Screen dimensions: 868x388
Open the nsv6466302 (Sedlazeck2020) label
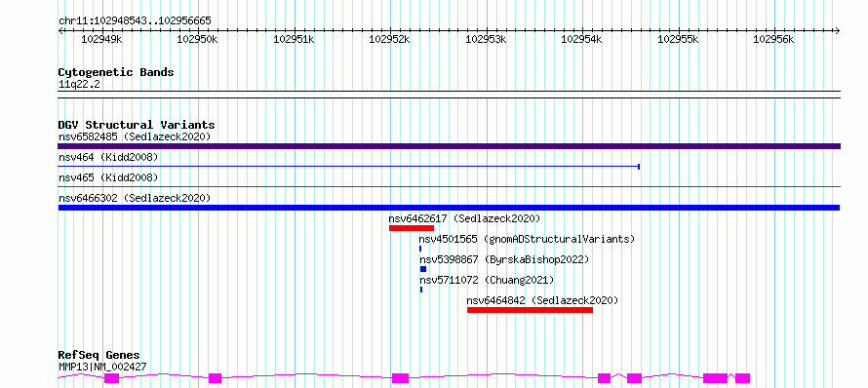click(135, 198)
